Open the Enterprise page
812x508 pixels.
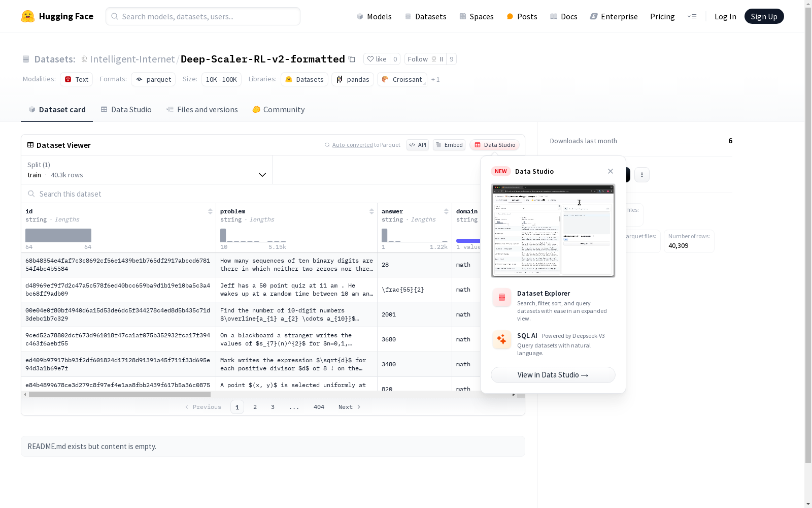coord(614,16)
